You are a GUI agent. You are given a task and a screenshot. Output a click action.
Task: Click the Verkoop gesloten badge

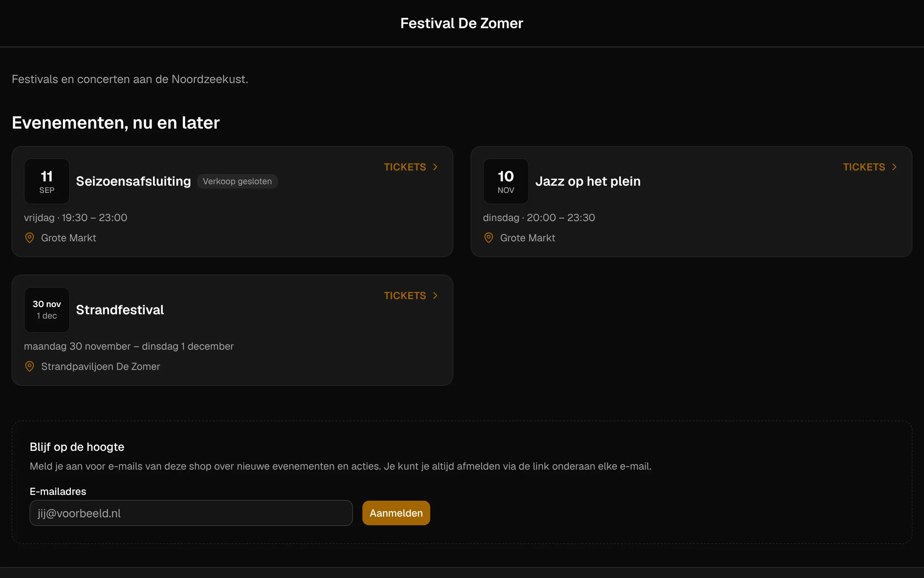coord(237,181)
